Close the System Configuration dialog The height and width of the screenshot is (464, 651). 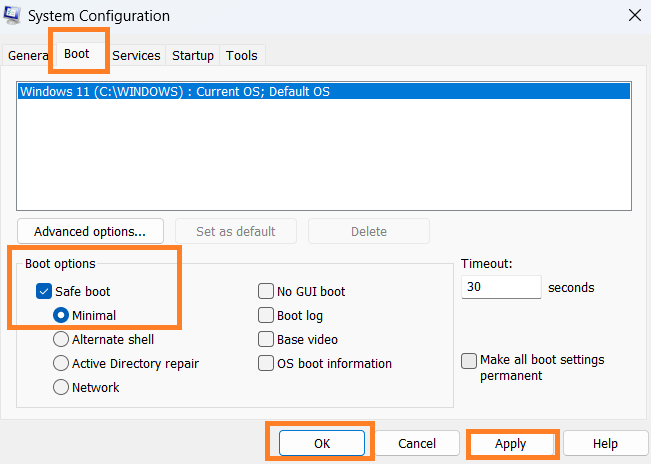coord(634,15)
